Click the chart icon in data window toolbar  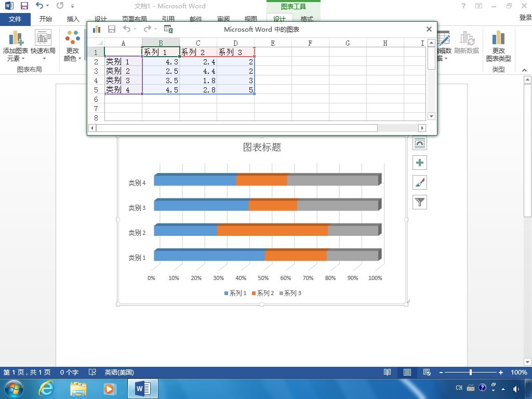click(x=97, y=29)
